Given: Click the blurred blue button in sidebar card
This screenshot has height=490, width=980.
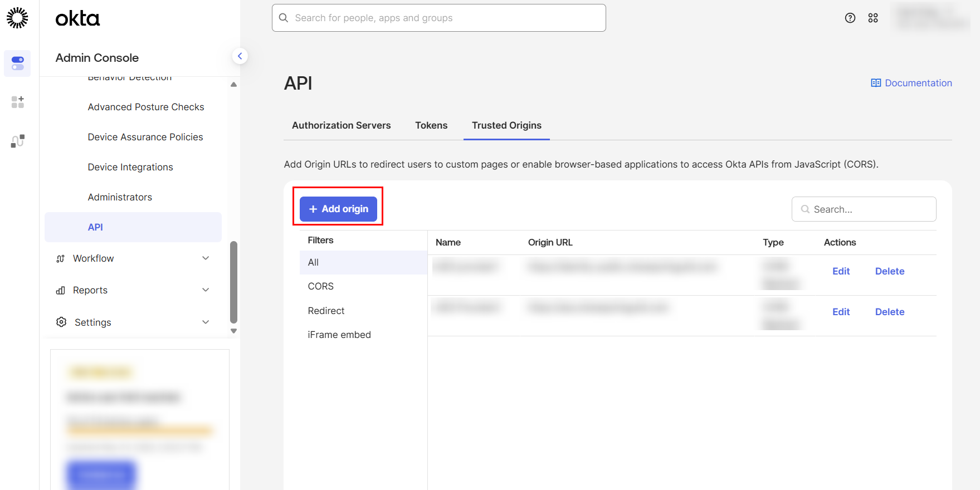Looking at the screenshot, I should point(101,475).
